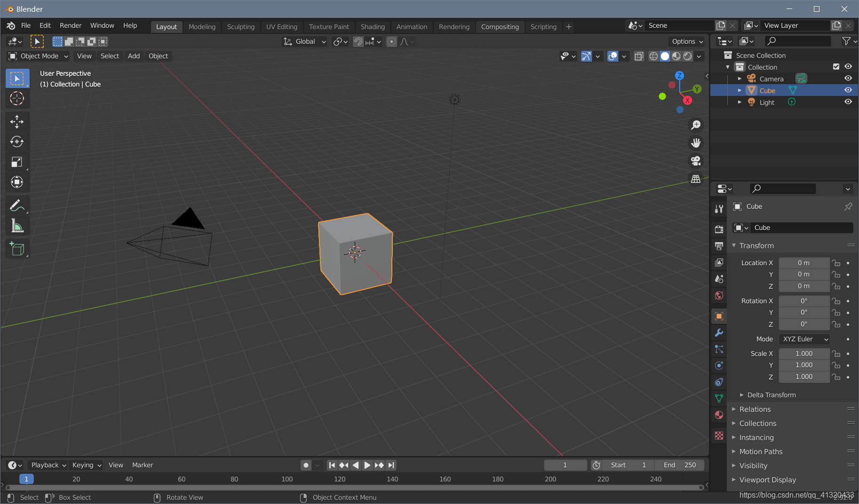The width and height of the screenshot is (859, 504).
Task: Click the Zoom view icon in the viewport
Action: pyautogui.click(x=696, y=125)
